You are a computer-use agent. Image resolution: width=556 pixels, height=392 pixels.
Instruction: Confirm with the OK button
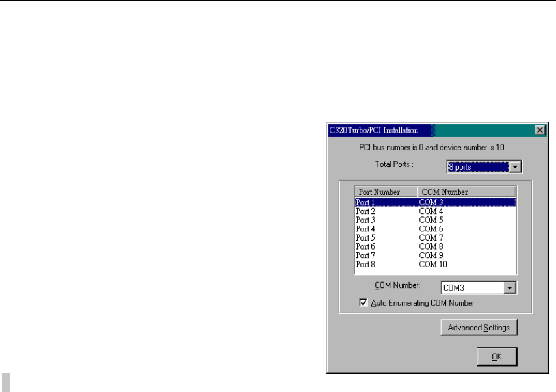[497, 356]
